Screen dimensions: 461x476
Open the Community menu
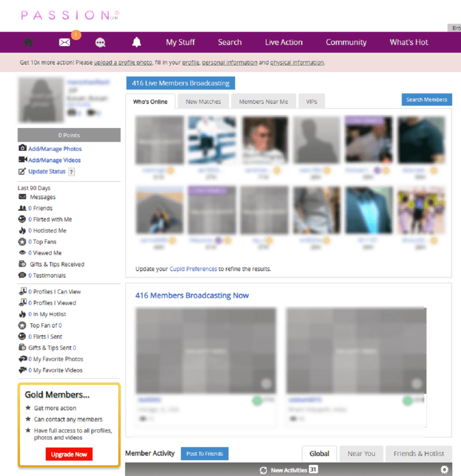[346, 42]
